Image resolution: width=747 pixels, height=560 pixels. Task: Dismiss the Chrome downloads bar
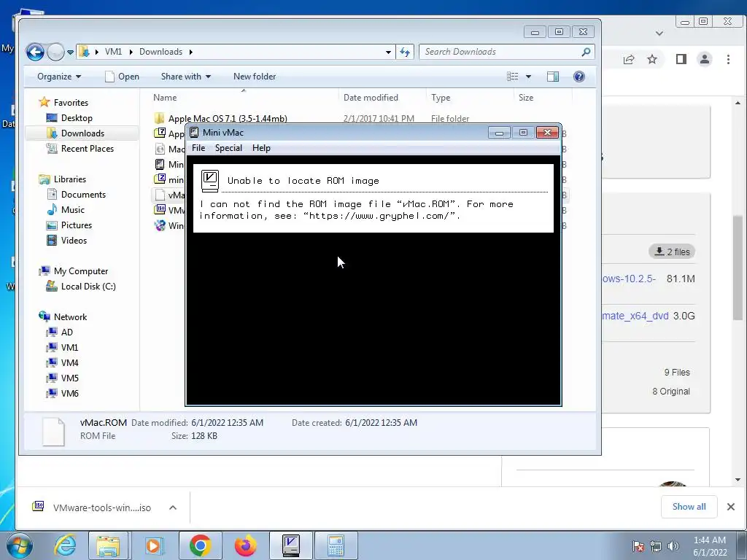pos(731,507)
